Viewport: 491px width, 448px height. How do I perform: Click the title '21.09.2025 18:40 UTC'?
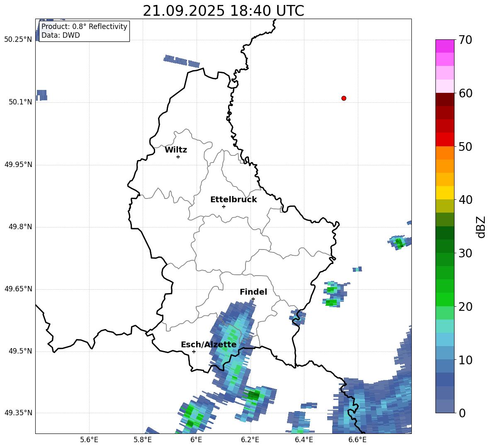click(x=224, y=11)
